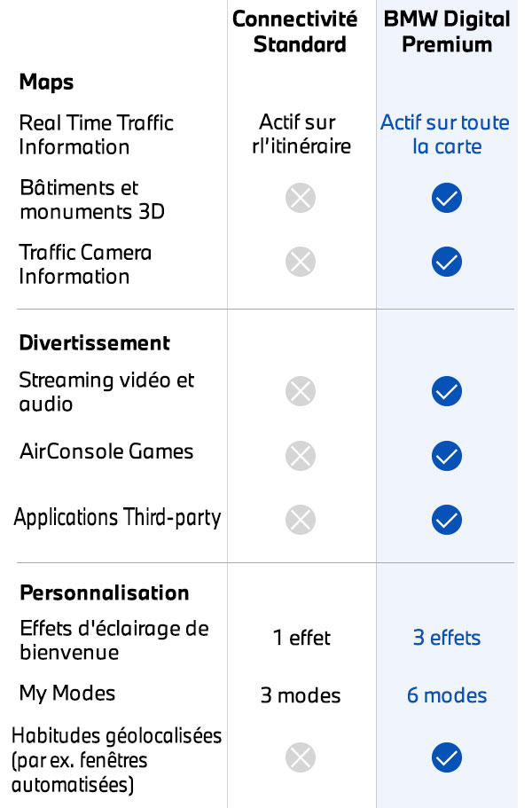Image resolution: width=532 pixels, height=808 pixels.
Task: Click grey cross for Traffic Camera Information
Action: [x=301, y=262]
